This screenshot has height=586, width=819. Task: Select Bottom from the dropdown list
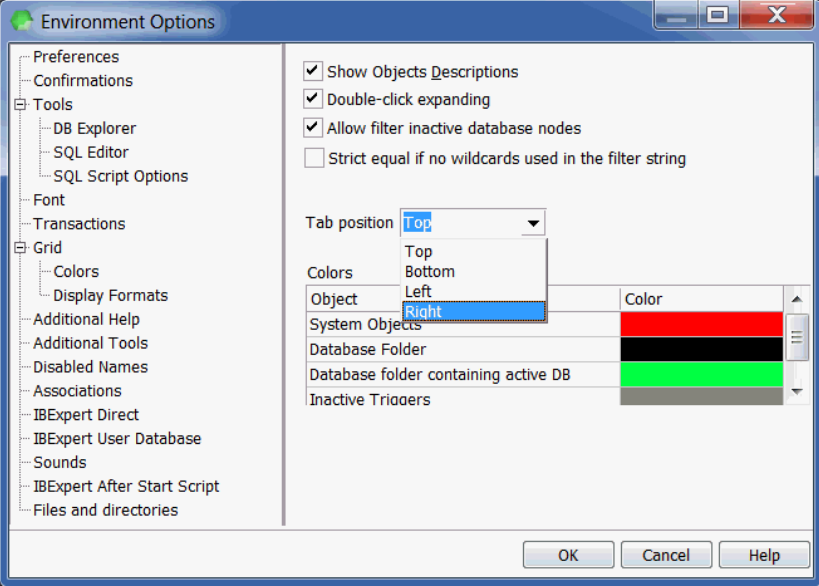pos(474,272)
